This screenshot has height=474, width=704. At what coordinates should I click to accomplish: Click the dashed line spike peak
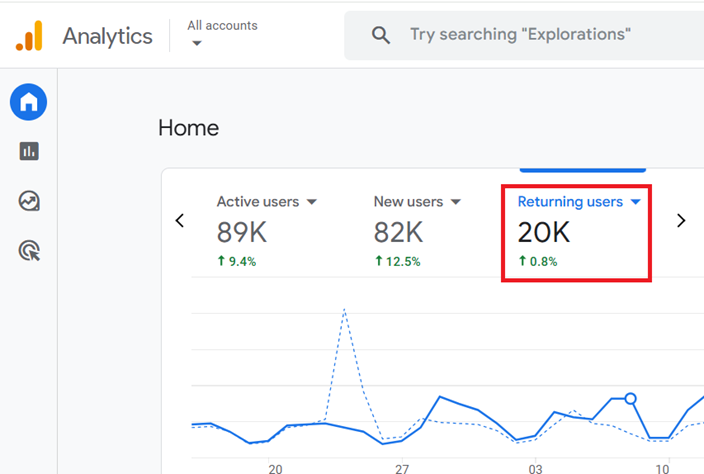pos(344,309)
